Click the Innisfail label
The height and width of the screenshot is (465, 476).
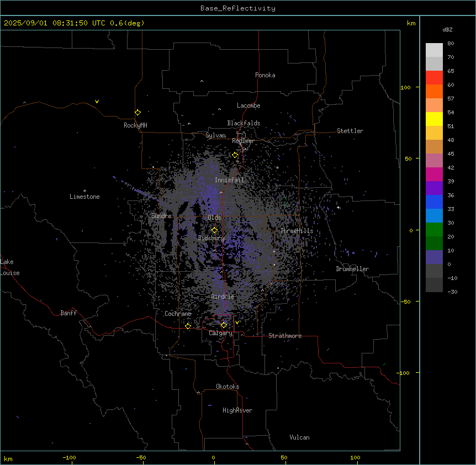[229, 180]
